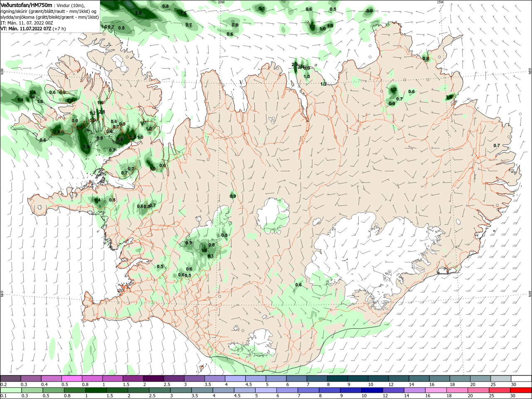
Task: Pick the darkest green swatch labelled 1 in bottom legend
Action: [96, 390]
